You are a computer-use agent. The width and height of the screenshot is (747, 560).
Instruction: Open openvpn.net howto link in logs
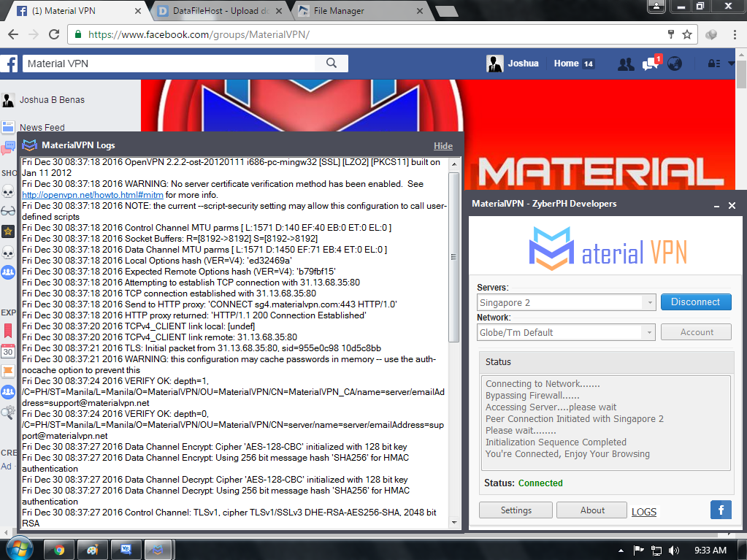coord(93,195)
